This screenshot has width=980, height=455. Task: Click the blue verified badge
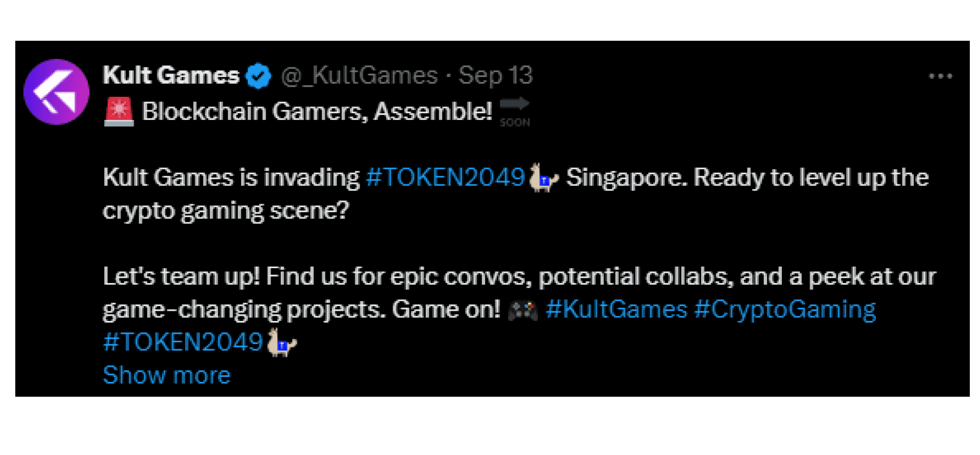click(x=259, y=76)
